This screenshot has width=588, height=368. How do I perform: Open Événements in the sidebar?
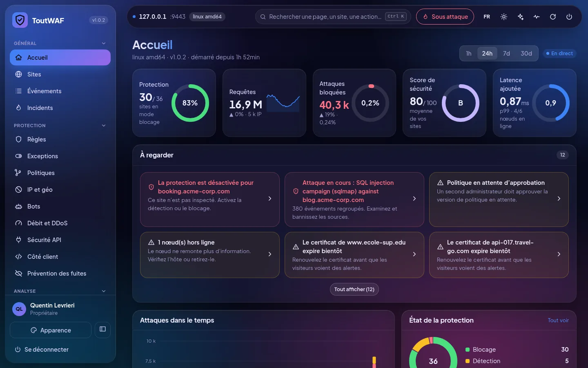coord(60,91)
